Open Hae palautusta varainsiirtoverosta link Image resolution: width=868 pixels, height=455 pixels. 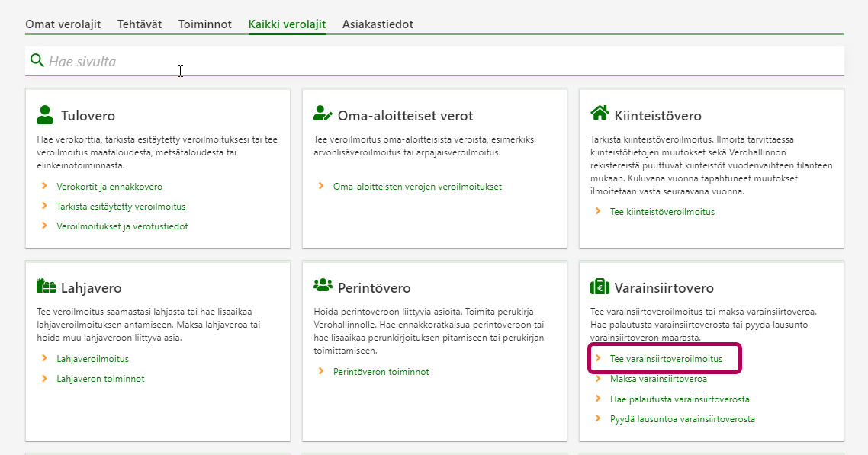pos(680,399)
